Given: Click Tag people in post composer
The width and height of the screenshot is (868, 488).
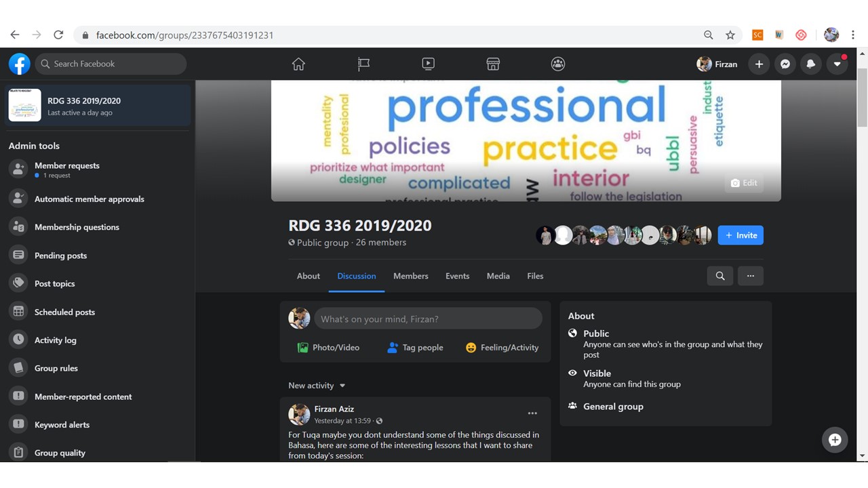Looking at the screenshot, I should (414, 348).
